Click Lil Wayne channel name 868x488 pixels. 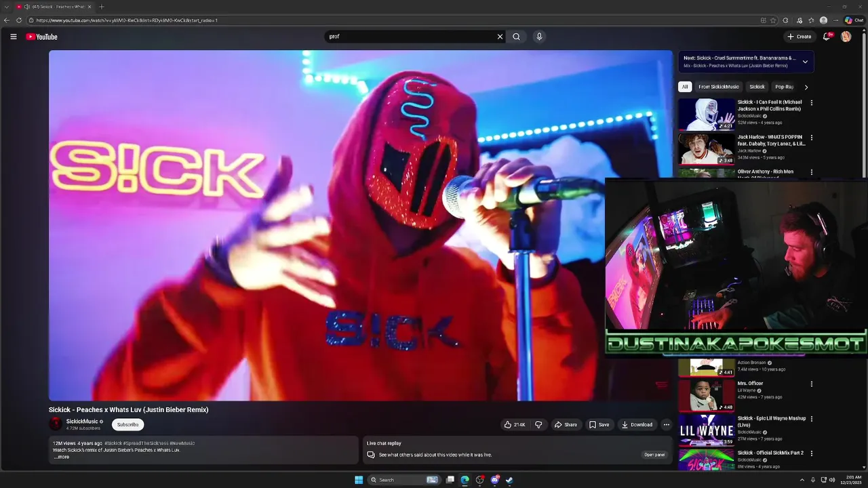[x=747, y=390]
